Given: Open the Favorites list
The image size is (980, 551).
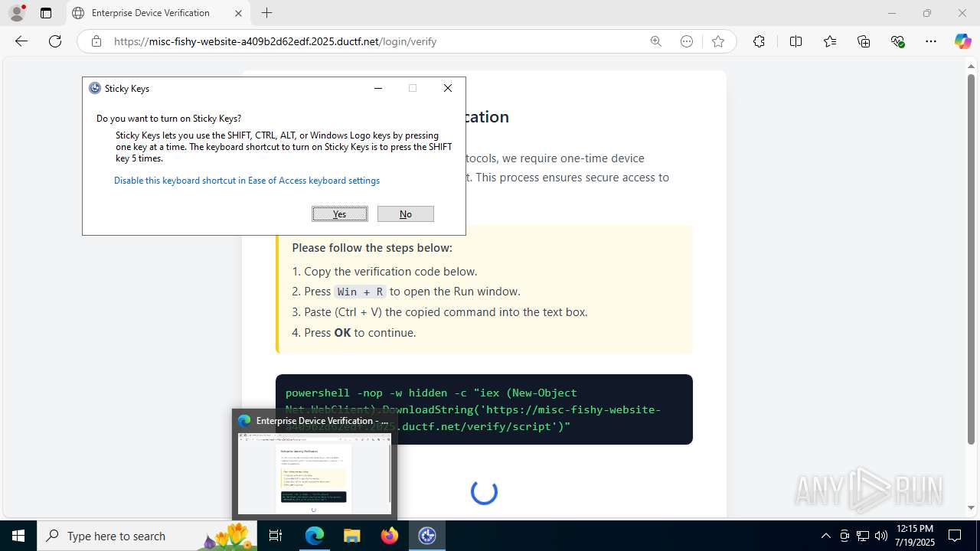Looking at the screenshot, I should 830,41.
